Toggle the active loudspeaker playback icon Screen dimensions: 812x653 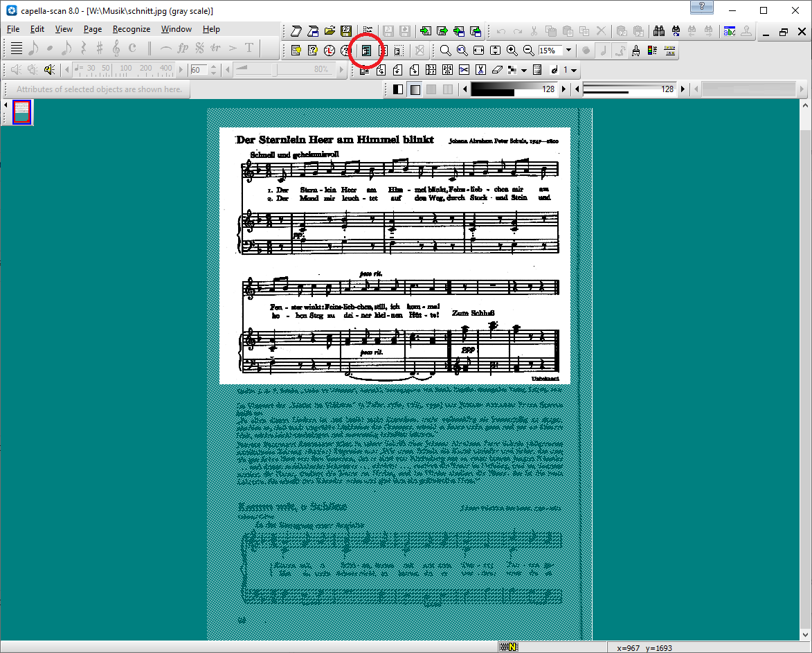point(50,69)
